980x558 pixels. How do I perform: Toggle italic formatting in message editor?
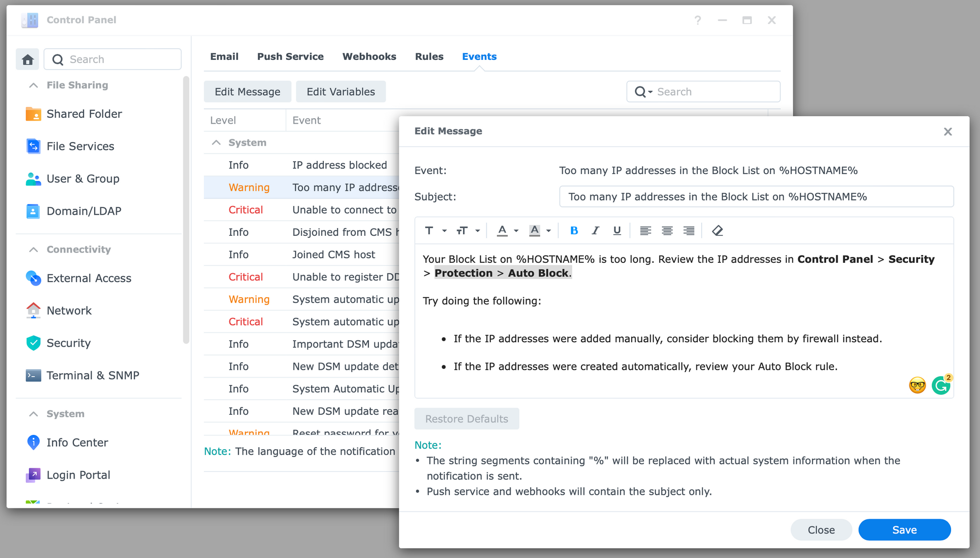pos(595,230)
